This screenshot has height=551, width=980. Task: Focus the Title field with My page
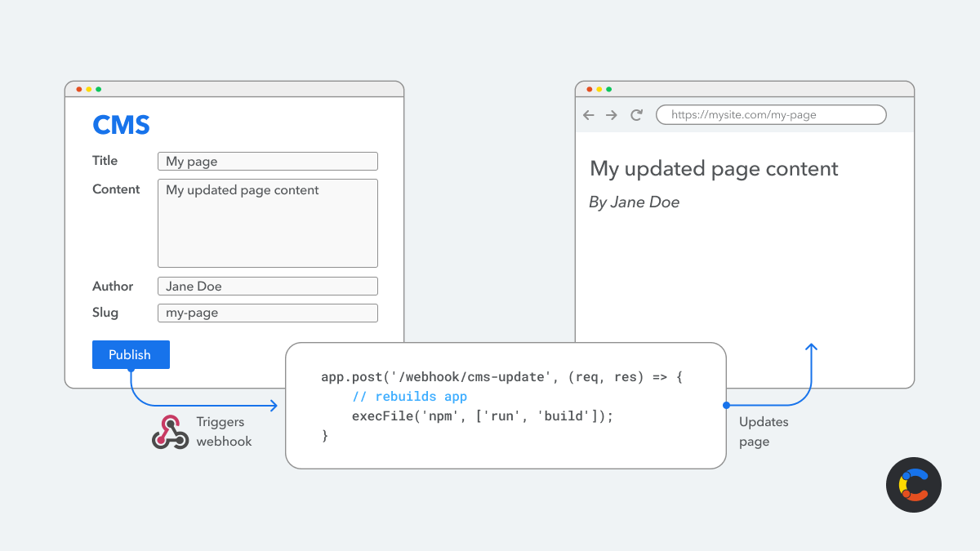tap(268, 161)
